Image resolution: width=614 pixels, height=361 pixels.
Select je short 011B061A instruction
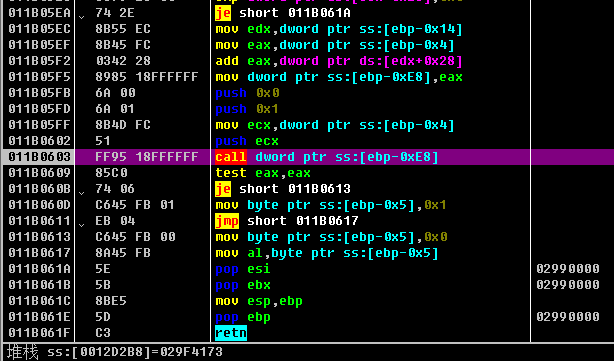283,13
